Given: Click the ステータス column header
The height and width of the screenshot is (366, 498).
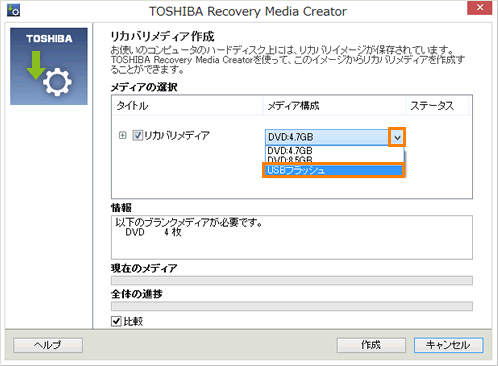Looking at the screenshot, I should click(437, 106).
